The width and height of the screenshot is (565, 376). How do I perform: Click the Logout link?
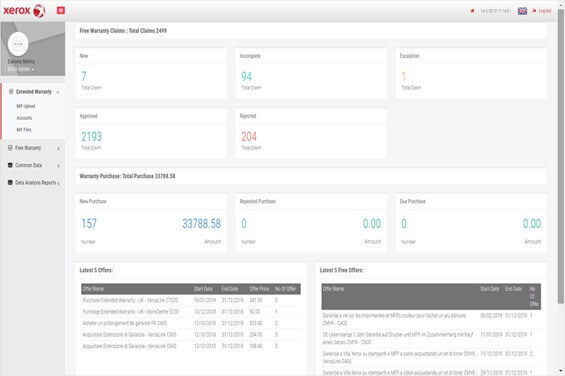pyautogui.click(x=545, y=11)
